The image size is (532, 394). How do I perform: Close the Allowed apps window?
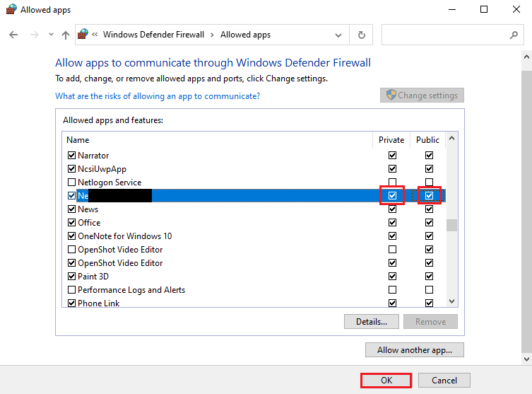pos(516,9)
